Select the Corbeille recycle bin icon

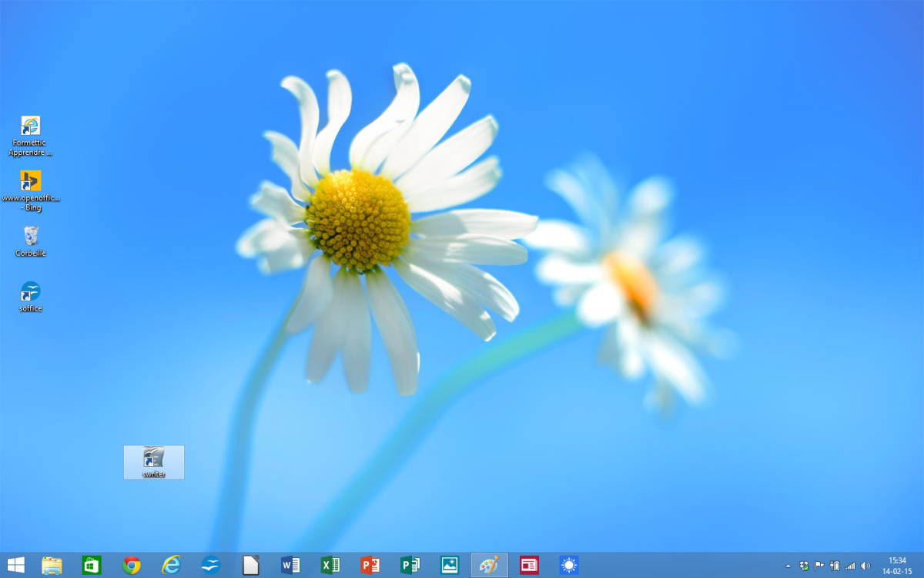pos(30,241)
